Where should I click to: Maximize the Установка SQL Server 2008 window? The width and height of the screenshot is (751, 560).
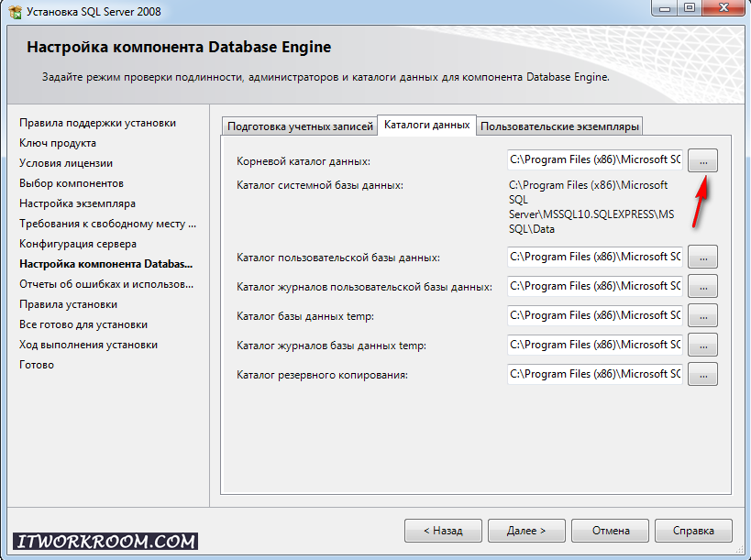pyautogui.click(x=690, y=8)
